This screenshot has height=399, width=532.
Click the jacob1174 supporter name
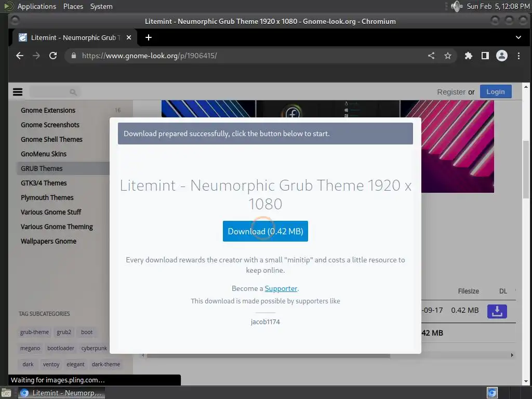click(265, 322)
